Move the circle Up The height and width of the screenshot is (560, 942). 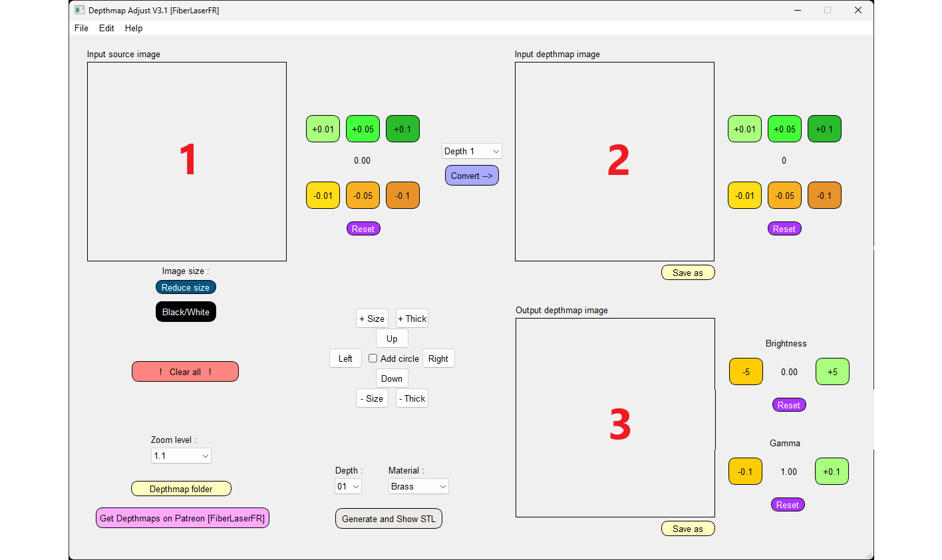(x=392, y=339)
